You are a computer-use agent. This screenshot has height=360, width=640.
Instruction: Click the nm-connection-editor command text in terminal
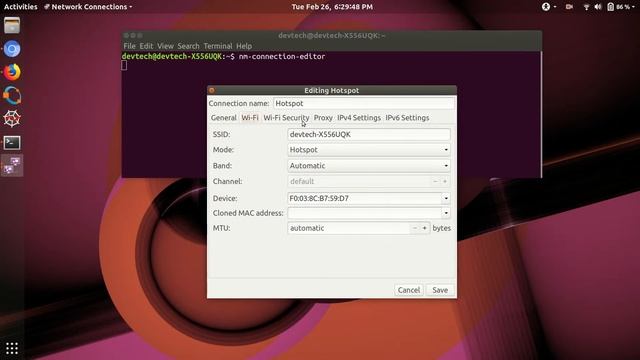pos(282,56)
